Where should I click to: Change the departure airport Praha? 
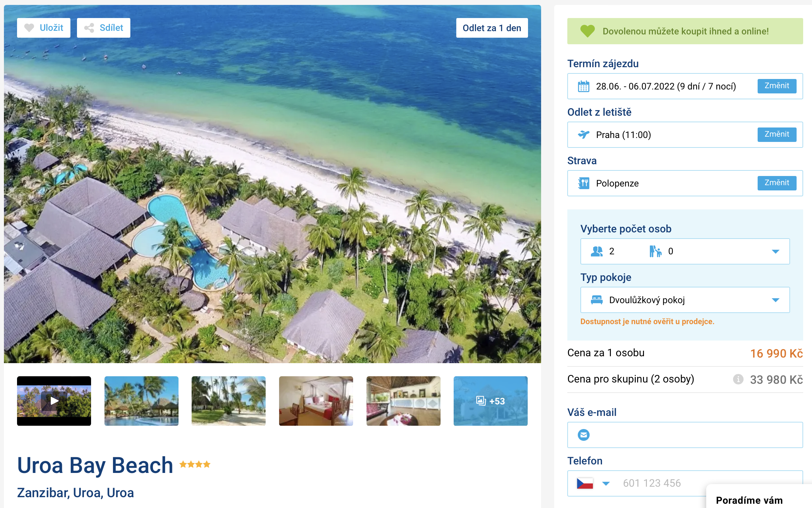pyautogui.click(x=777, y=134)
